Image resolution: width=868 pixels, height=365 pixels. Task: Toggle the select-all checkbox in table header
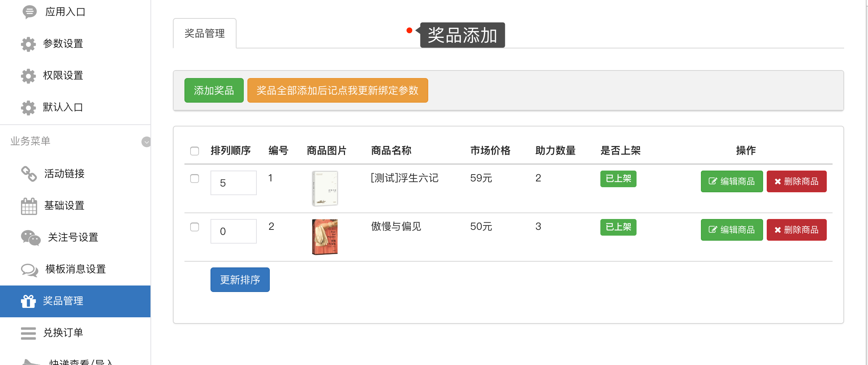click(195, 151)
